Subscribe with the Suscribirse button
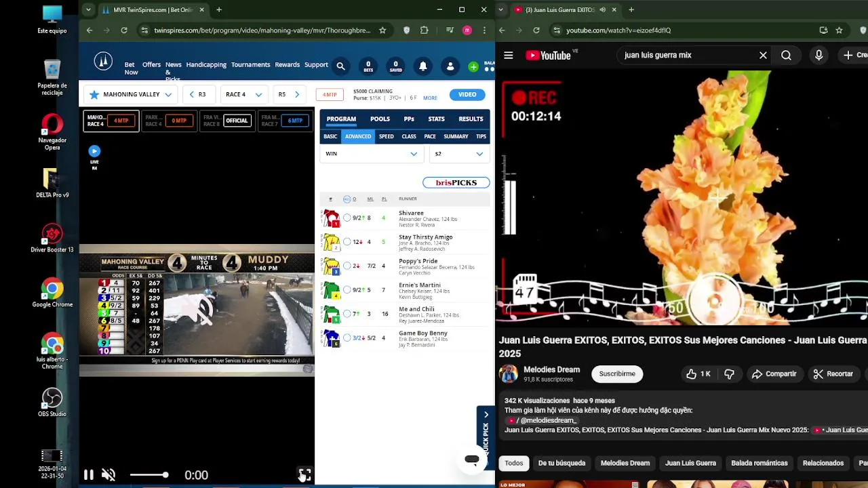The image size is (868, 488). [617, 373]
